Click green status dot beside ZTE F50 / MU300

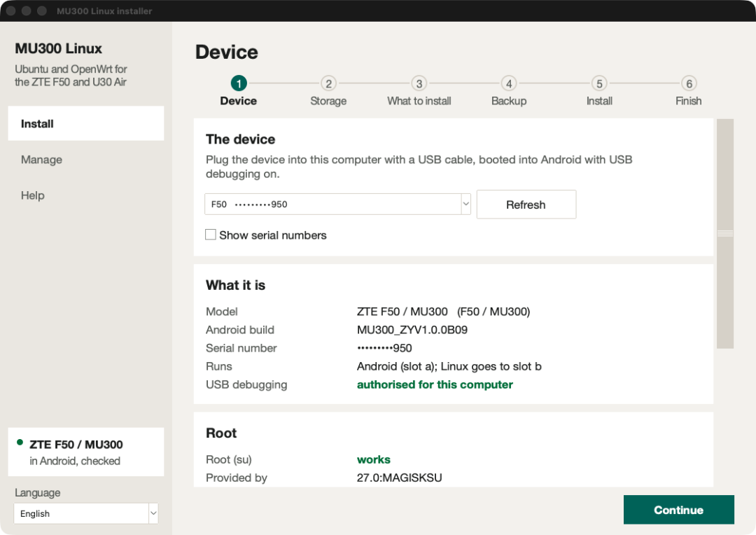(20, 443)
